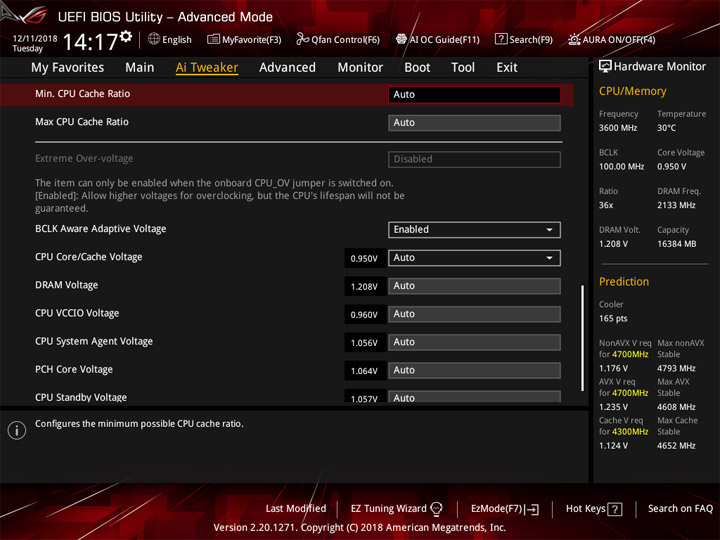Screen dimensions: 720x540
Task: Switch to Exit tab
Action: click(x=507, y=68)
